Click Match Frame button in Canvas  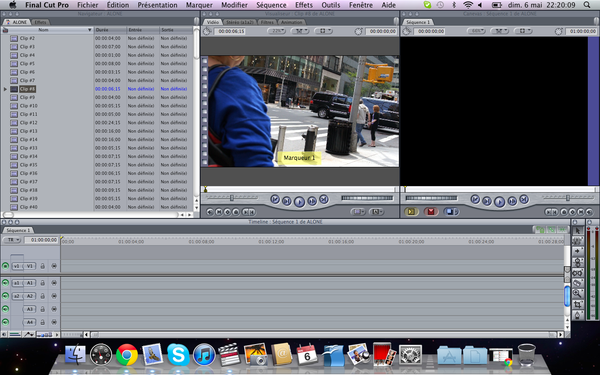coord(589,212)
